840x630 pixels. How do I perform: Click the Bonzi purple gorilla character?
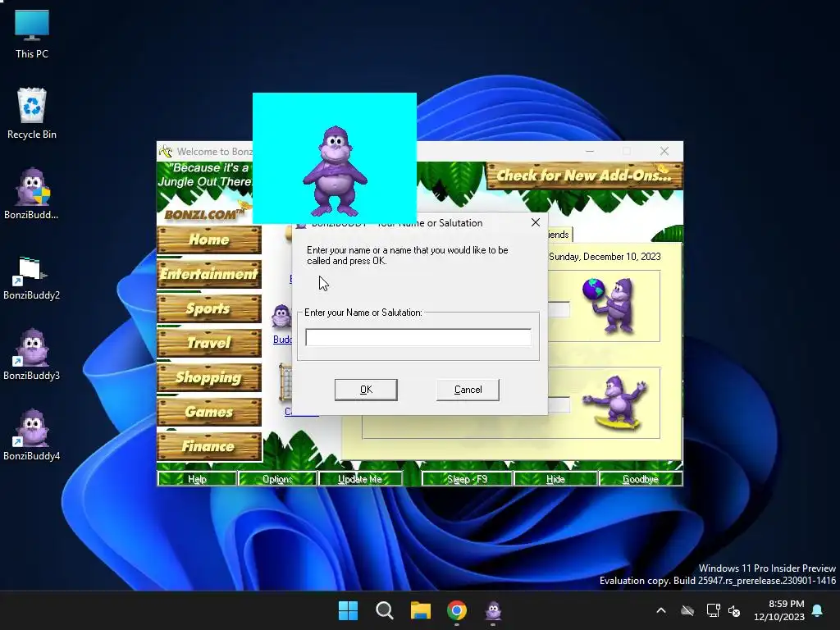pos(335,171)
